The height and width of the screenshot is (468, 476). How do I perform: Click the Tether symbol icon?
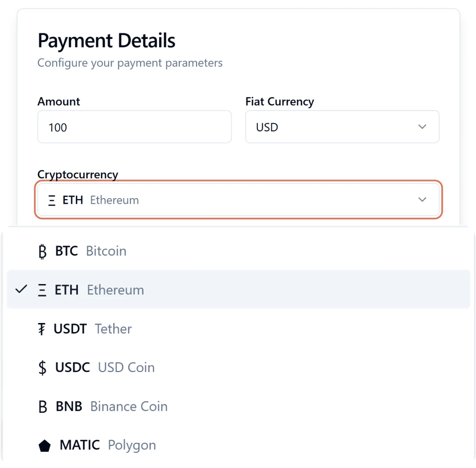click(x=42, y=329)
